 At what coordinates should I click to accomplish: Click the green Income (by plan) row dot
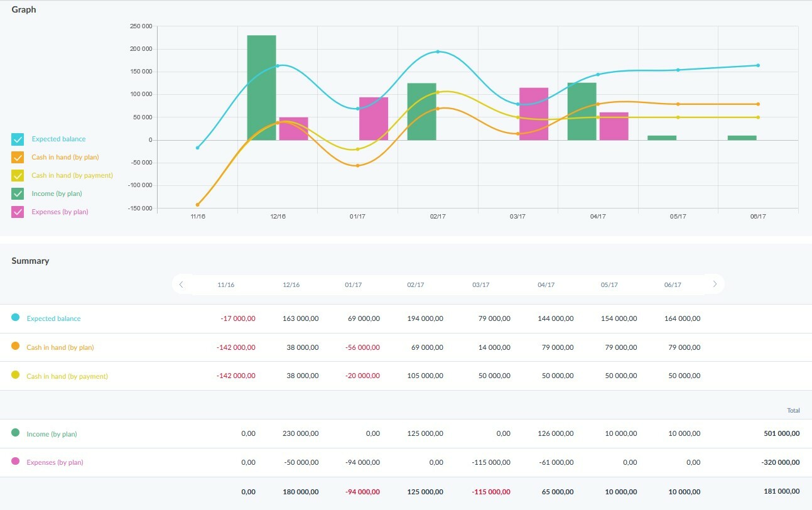(x=16, y=433)
